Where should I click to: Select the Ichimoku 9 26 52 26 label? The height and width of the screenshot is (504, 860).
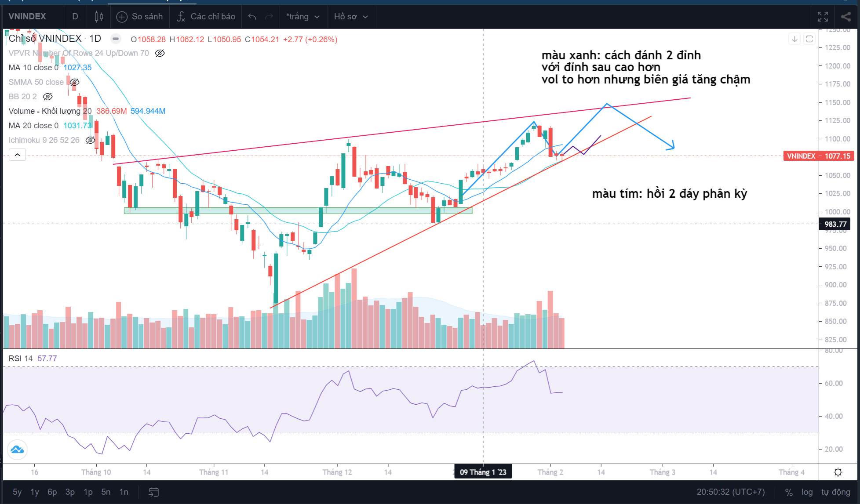tap(44, 140)
